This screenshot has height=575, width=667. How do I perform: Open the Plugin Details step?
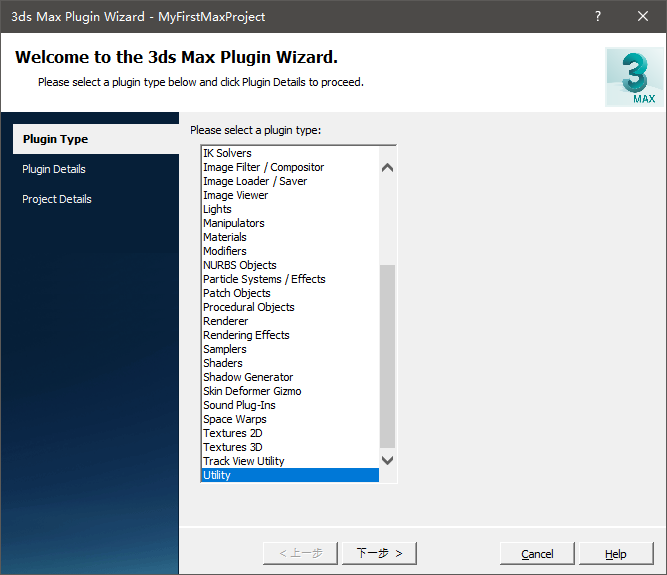pyautogui.click(x=54, y=169)
